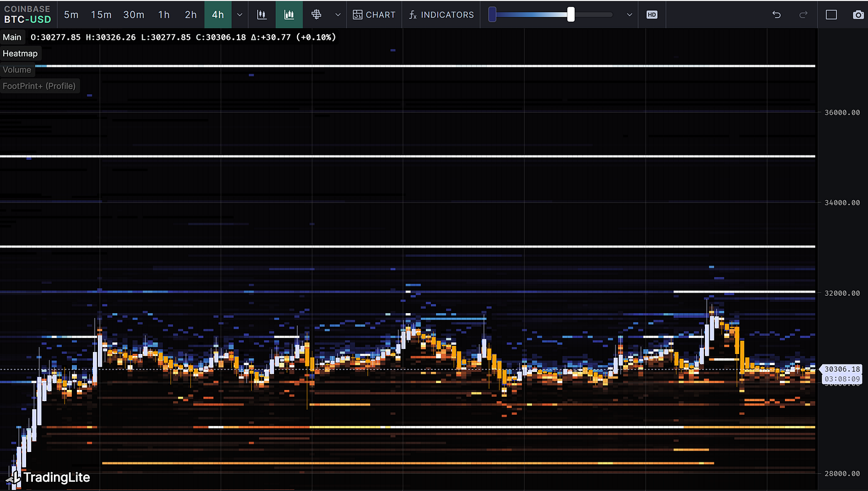Click the 28000.00 price axis label
The image size is (868, 491).
tap(842, 474)
